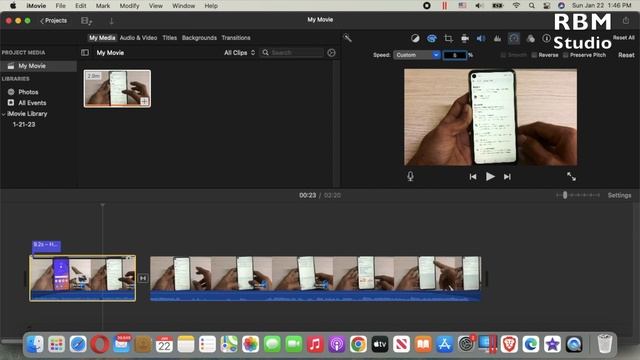Open Google Chrome from the dock

coord(358,344)
